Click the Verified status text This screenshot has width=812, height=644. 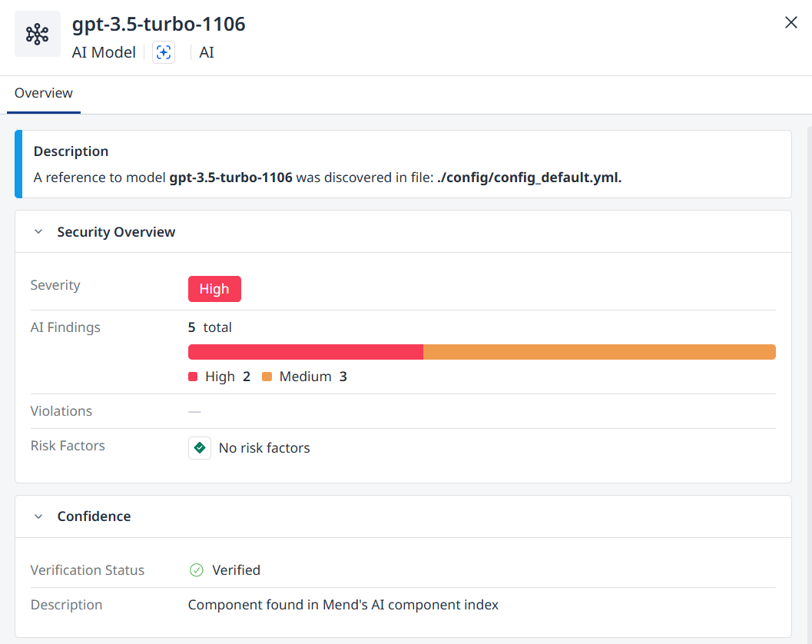pos(236,570)
